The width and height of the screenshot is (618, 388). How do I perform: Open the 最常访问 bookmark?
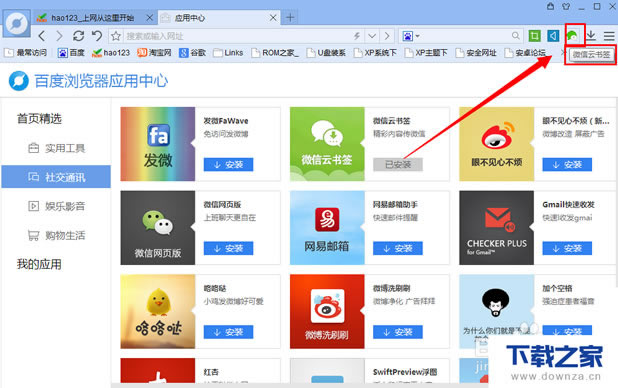26,53
